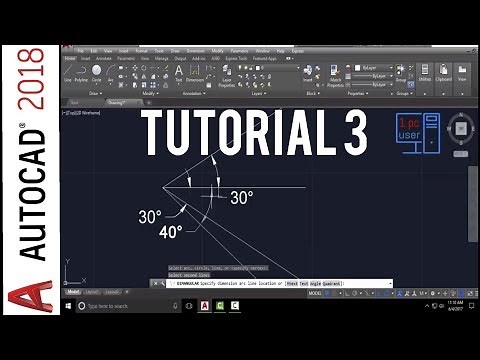Choose Text option in command line
Screen dimensions: 480x360
click(304, 283)
